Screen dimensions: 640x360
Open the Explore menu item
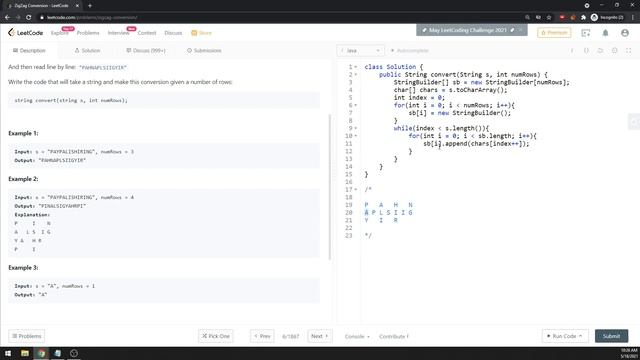coord(60,33)
